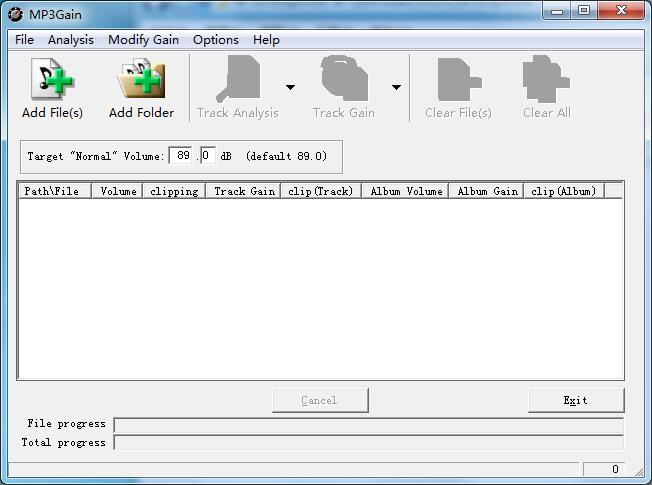Sort by clip(Track) column header

[x=321, y=191]
